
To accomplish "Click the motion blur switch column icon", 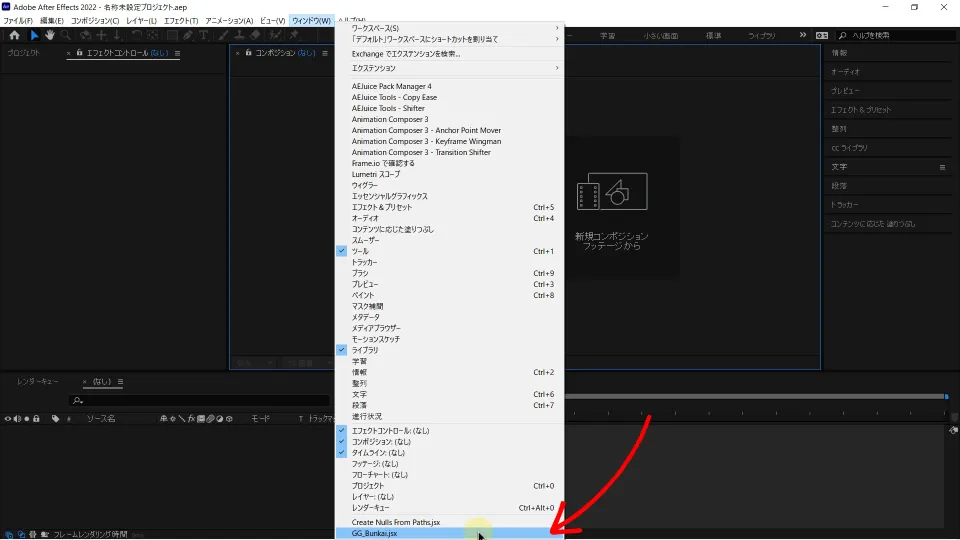I will (x=210, y=419).
